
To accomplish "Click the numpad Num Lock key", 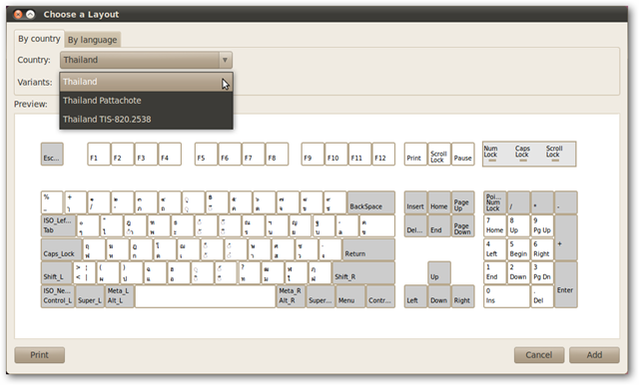I will pos(495,202).
